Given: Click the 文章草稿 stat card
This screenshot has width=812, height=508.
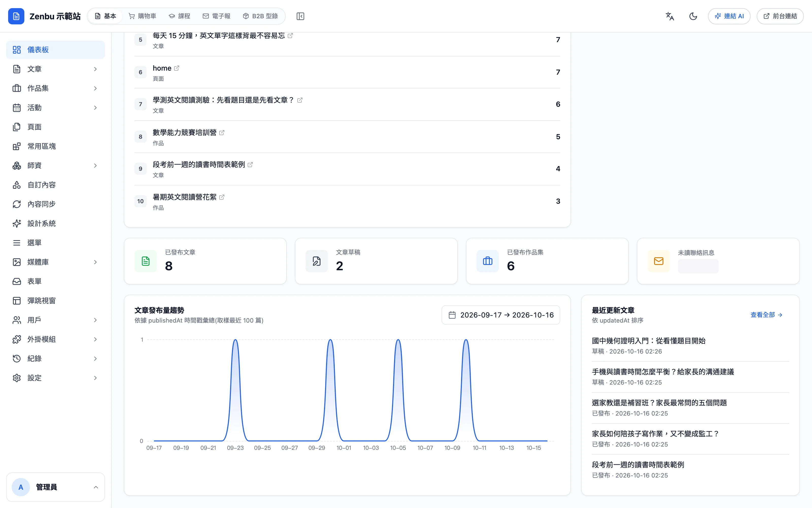Looking at the screenshot, I should (376, 261).
